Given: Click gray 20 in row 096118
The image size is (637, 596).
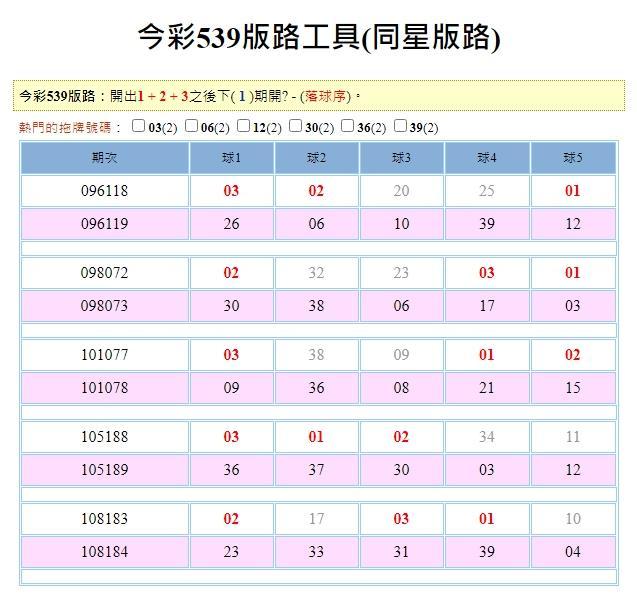Looking at the screenshot, I should click(401, 191).
